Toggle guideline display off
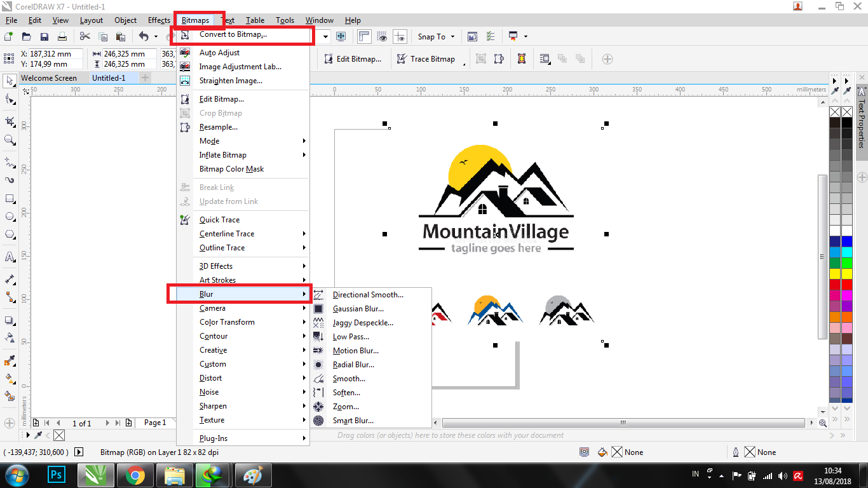Viewport: 868px width, 488px height. click(400, 36)
